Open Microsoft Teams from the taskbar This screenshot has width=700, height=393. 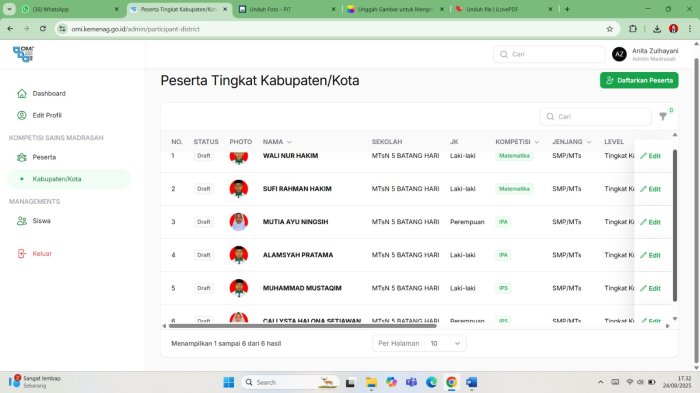pos(411,382)
